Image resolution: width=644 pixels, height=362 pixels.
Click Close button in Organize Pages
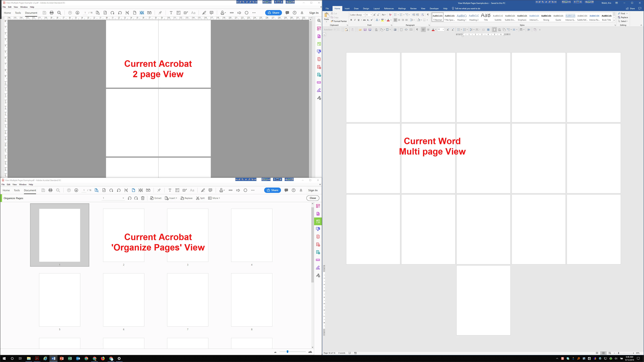(x=312, y=198)
